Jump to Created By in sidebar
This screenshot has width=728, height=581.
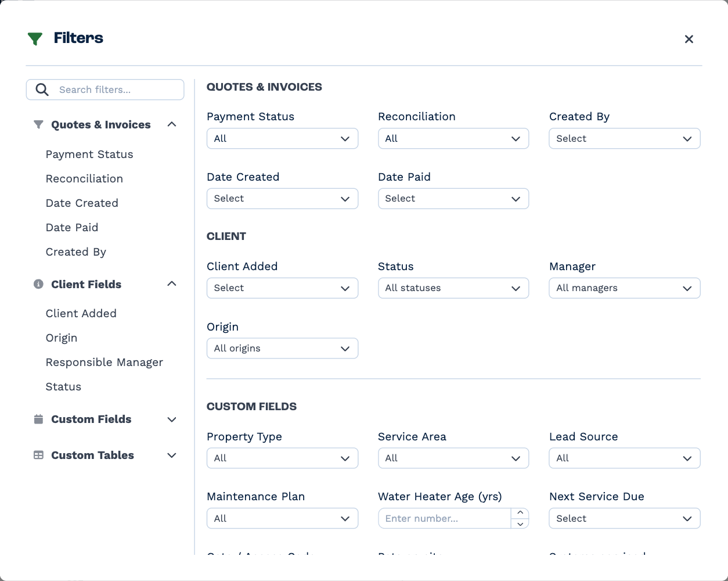coord(76,252)
